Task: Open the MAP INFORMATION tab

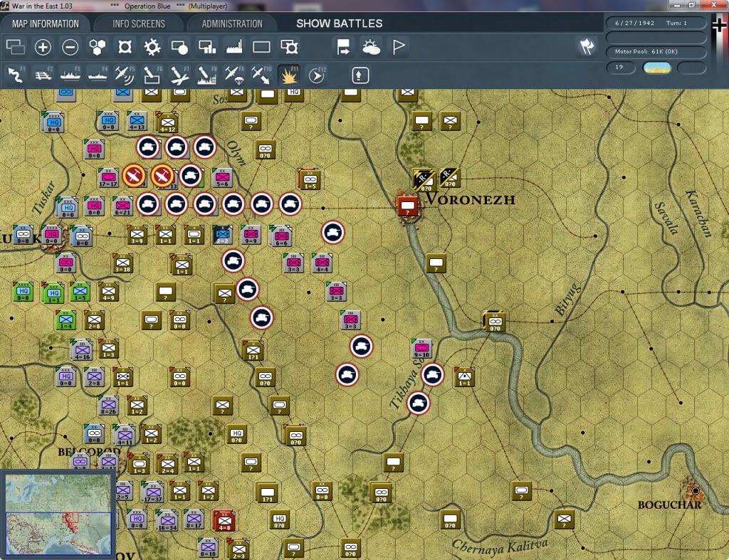Action: (x=45, y=23)
